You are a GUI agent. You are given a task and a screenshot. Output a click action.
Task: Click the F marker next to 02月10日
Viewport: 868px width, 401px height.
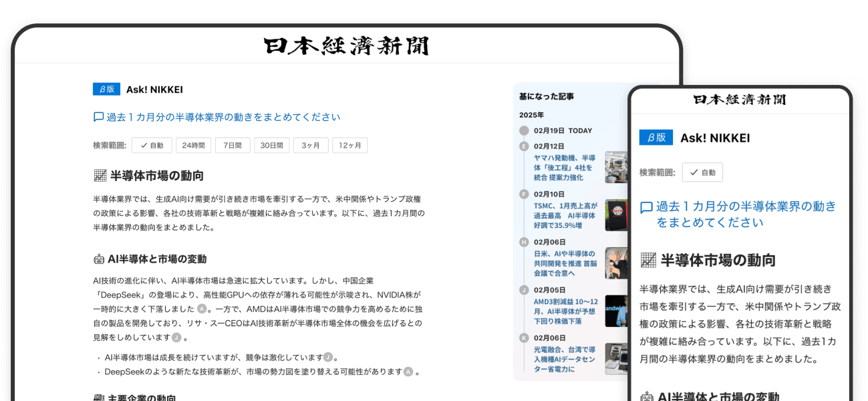click(524, 194)
